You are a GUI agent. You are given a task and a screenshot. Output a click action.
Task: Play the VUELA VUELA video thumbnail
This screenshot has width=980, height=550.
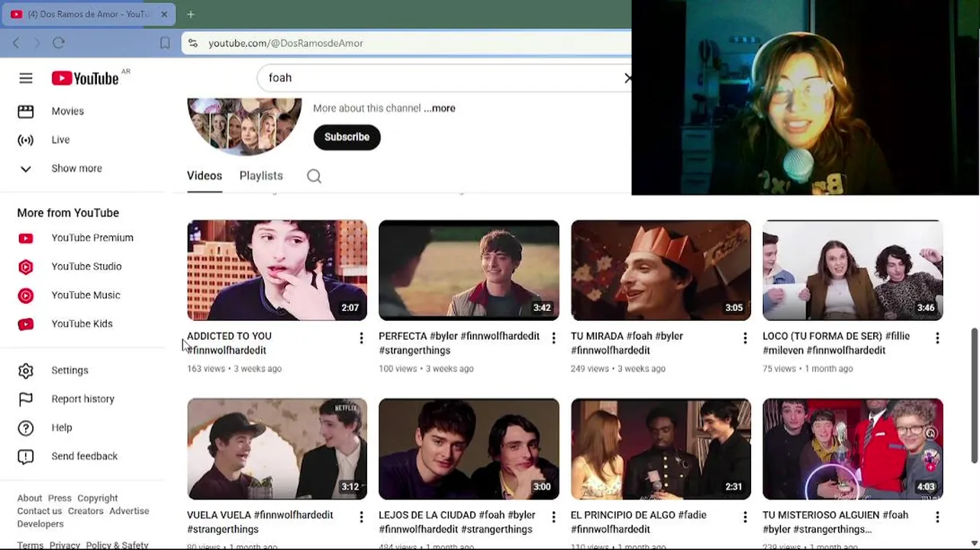point(277,449)
